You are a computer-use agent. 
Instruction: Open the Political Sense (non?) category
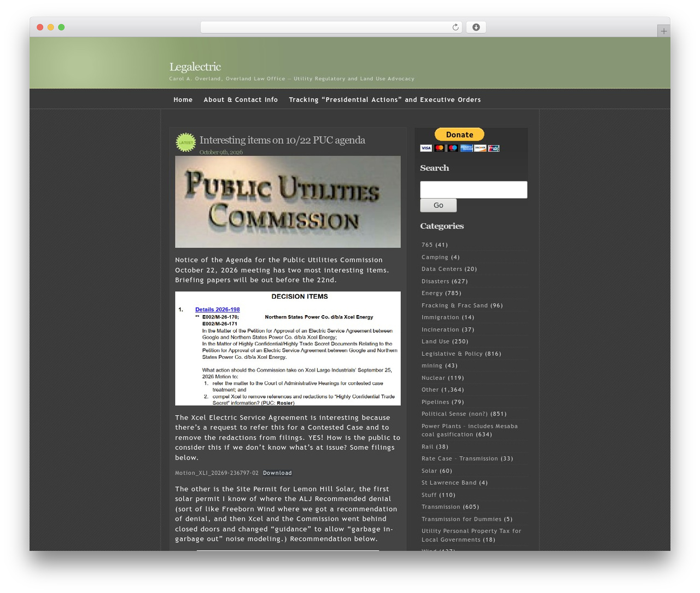coord(454,414)
